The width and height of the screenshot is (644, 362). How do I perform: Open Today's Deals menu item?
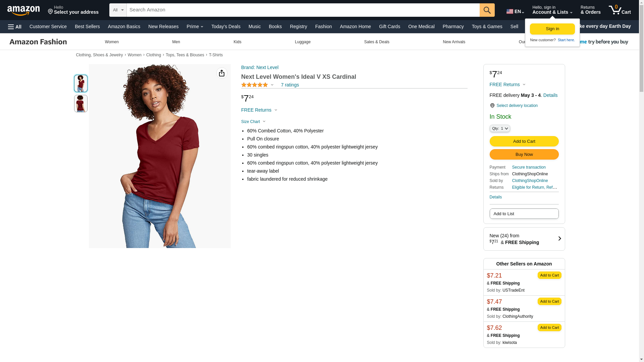click(x=226, y=26)
